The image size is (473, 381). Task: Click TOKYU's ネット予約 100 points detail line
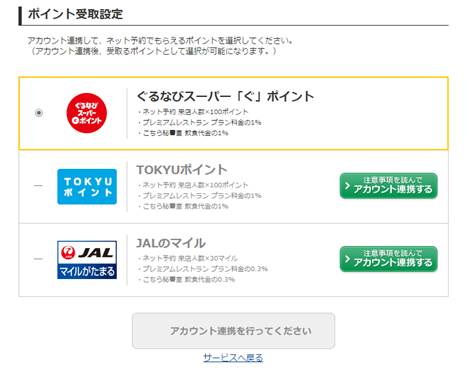point(193,185)
